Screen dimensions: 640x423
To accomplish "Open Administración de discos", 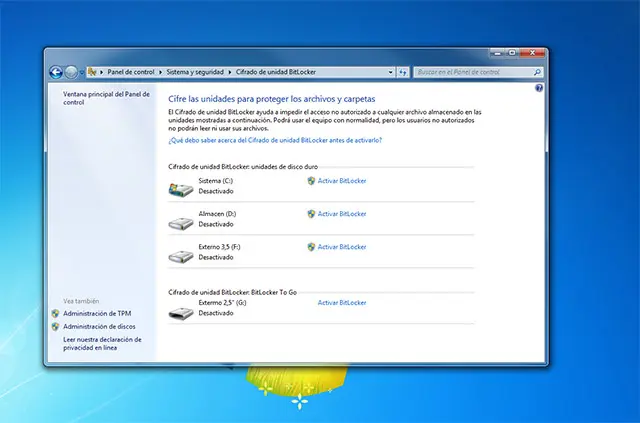I will click(99, 326).
